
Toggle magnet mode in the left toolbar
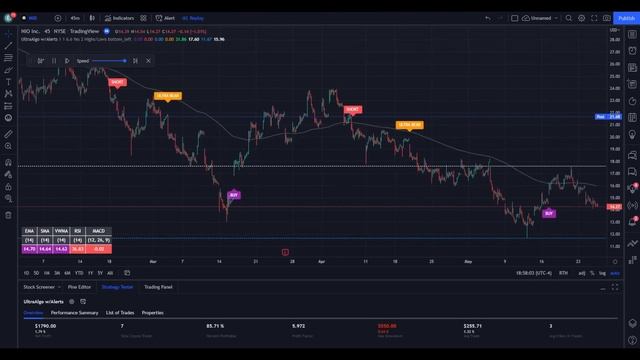(8, 162)
